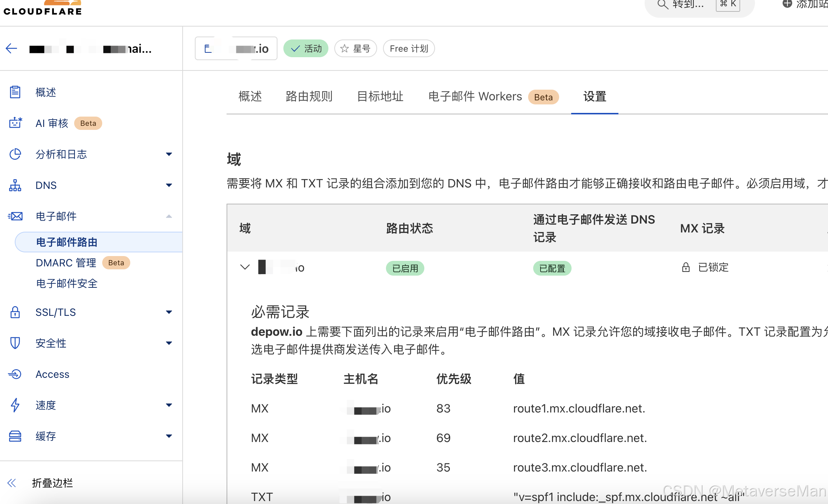Click the AI 审核 robot icon

click(x=15, y=123)
